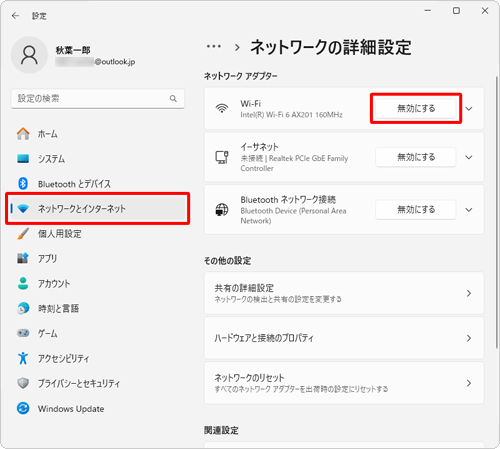This screenshot has height=449, width=500.
Task: Expand the イーサネット adapter chevron
Action: point(469,157)
